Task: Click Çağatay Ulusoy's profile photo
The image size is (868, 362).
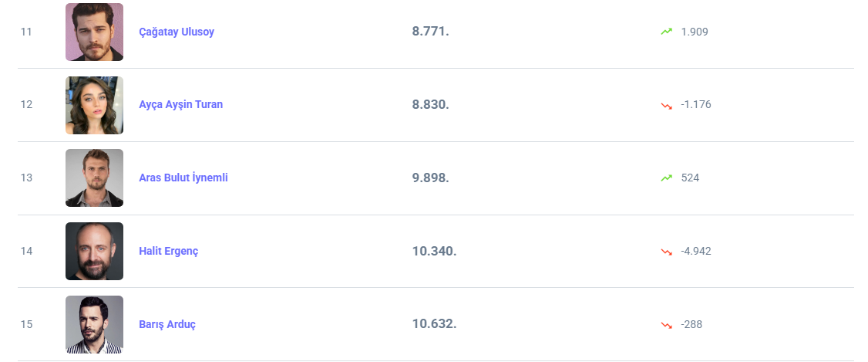Action: (94, 32)
